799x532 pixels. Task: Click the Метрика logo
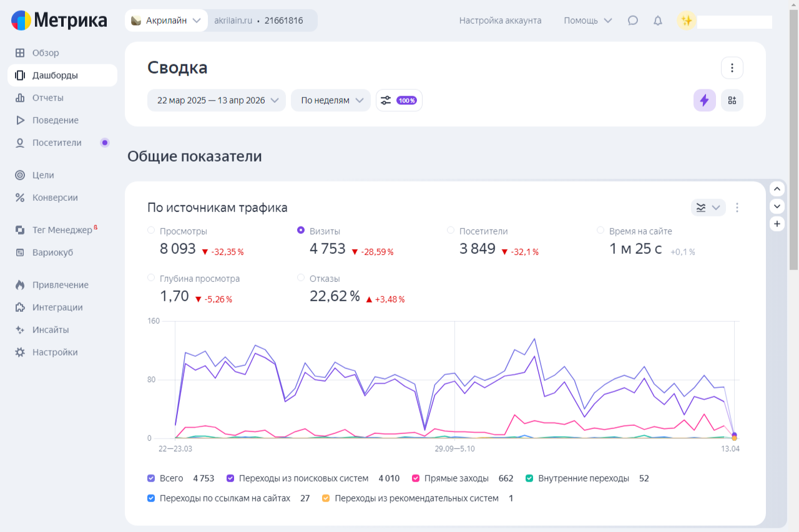point(59,21)
